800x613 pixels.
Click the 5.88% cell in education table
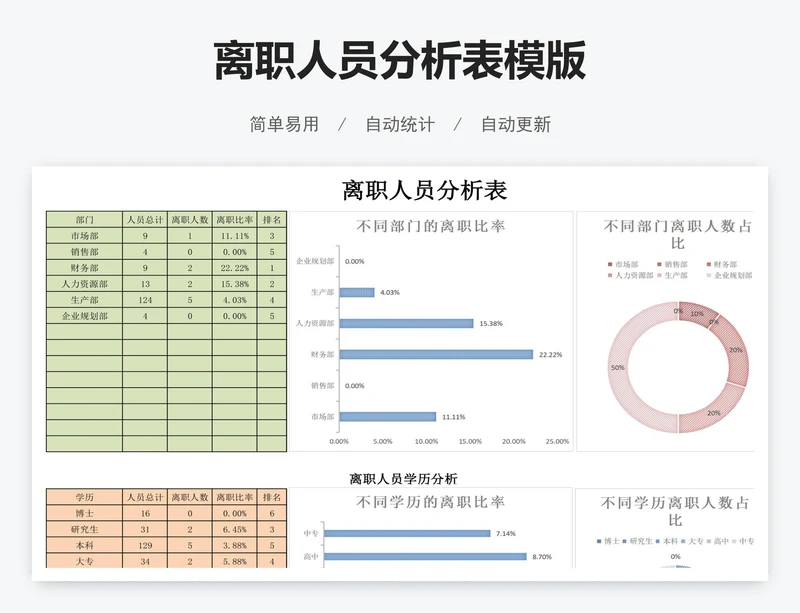click(x=235, y=561)
